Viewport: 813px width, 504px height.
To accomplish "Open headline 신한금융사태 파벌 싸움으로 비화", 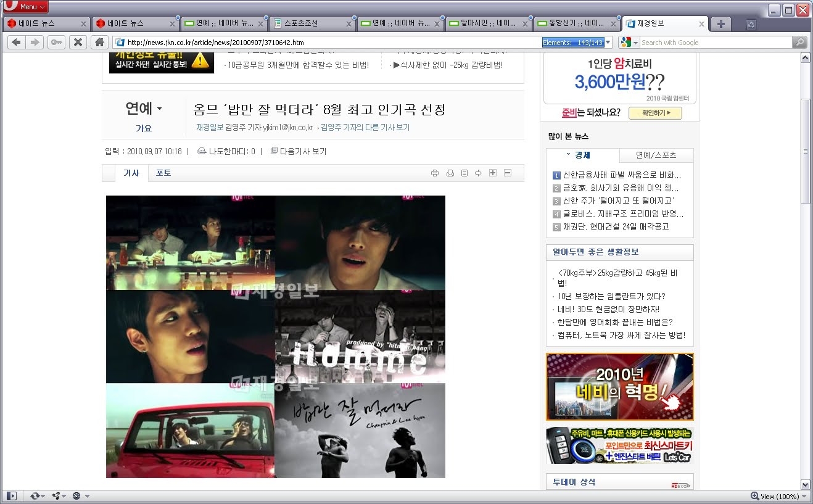I will 622,175.
